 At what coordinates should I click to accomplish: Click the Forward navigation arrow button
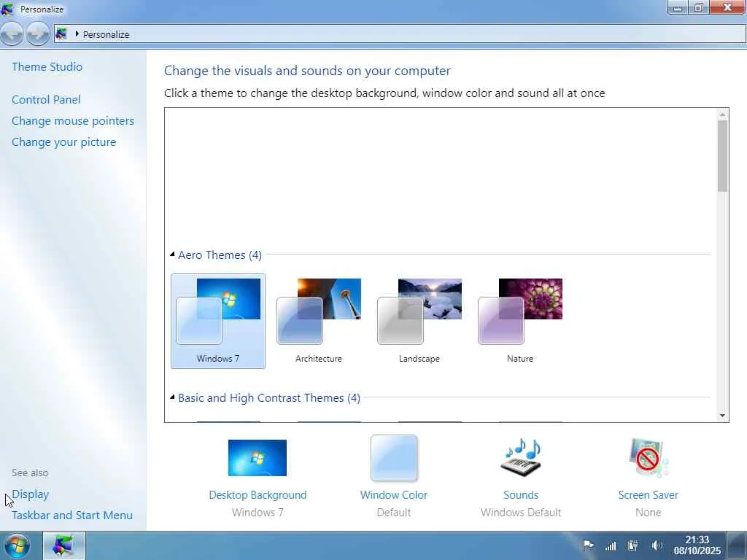tap(38, 34)
